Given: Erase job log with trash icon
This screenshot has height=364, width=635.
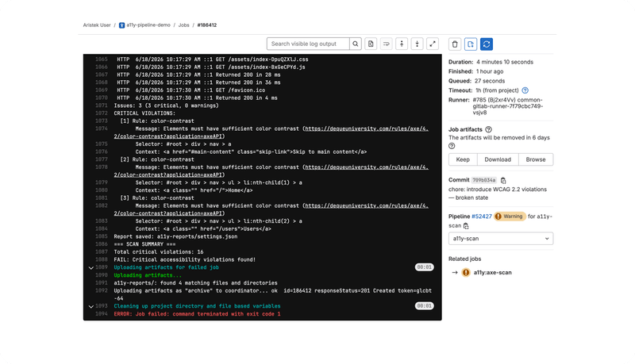Looking at the screenshot, I should 455,44.
